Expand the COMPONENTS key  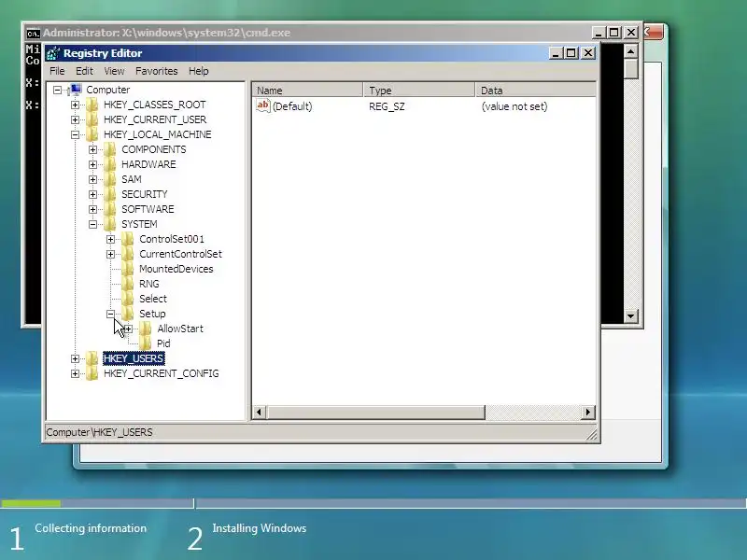[92, 149]
